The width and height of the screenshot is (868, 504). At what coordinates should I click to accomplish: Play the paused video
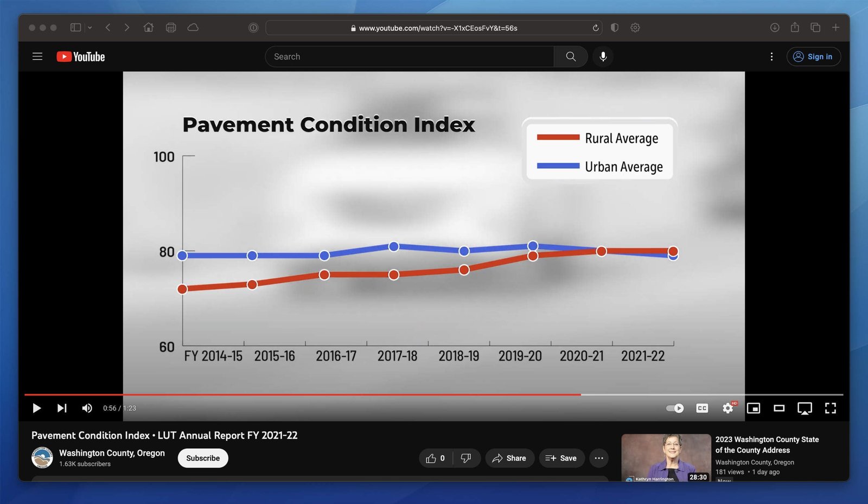click(x=36, y=408)
